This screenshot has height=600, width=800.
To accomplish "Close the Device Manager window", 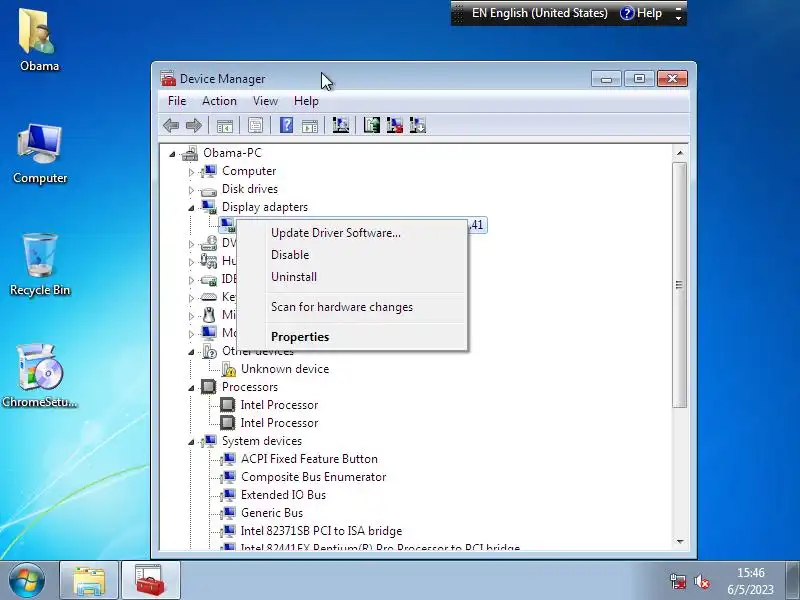I will coord(672,79).
